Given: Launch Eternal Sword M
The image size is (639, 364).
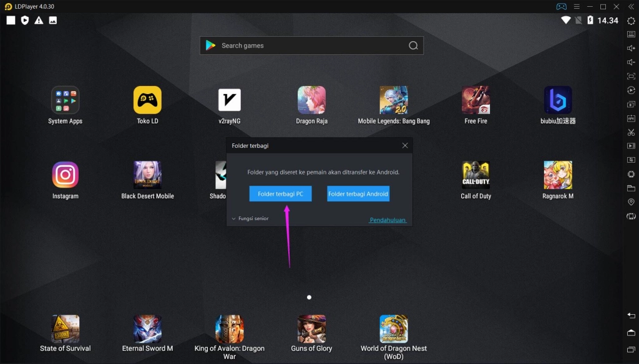Looking at the screenshot, I should click(147, 333).
